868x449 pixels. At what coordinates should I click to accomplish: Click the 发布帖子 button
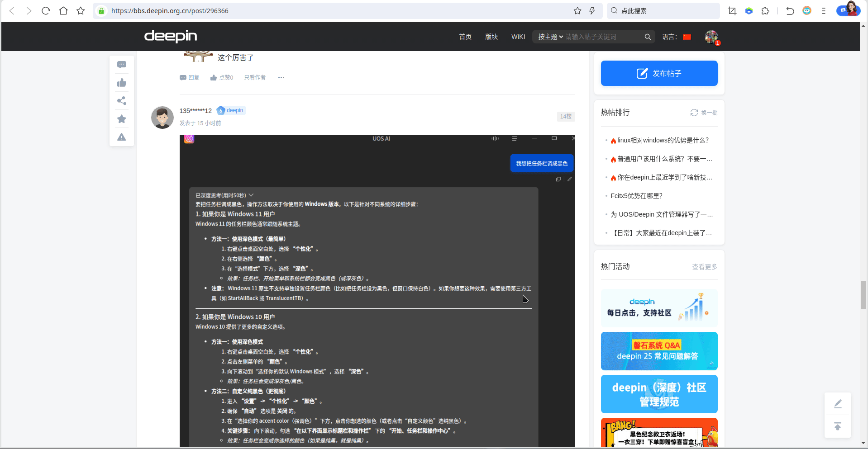tap(659, 73)
